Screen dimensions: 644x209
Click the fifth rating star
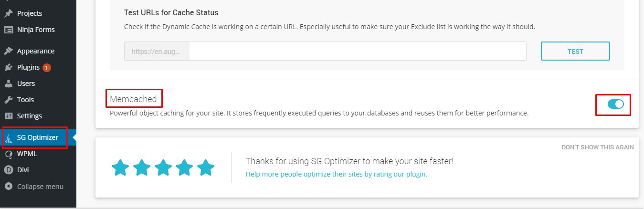[206, 167]
